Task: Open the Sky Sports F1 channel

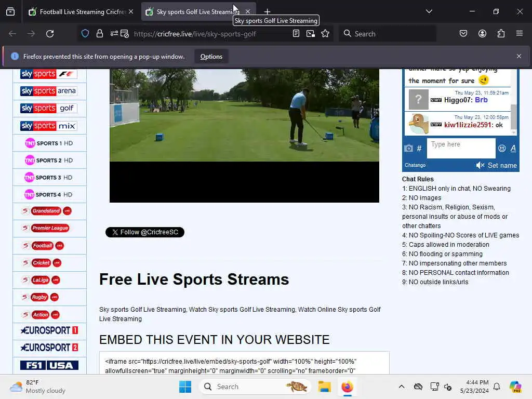Action: (x=49, y=74)
